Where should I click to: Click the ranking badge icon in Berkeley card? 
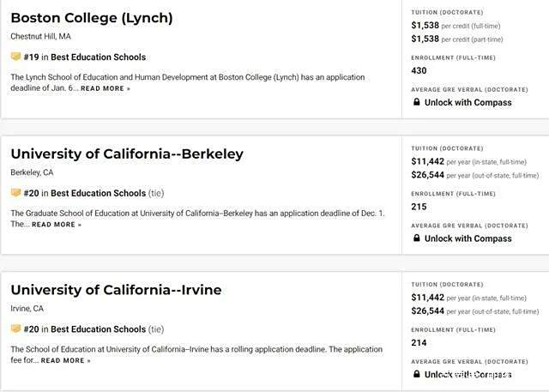pos(15,192)
